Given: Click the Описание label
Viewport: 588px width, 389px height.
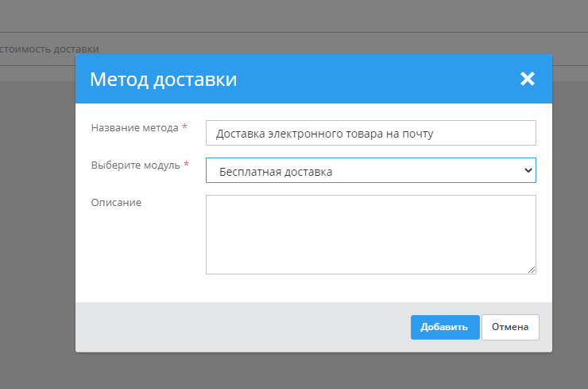Looking at the screenshot, I should pyautogui.click(x=116, y=202).
